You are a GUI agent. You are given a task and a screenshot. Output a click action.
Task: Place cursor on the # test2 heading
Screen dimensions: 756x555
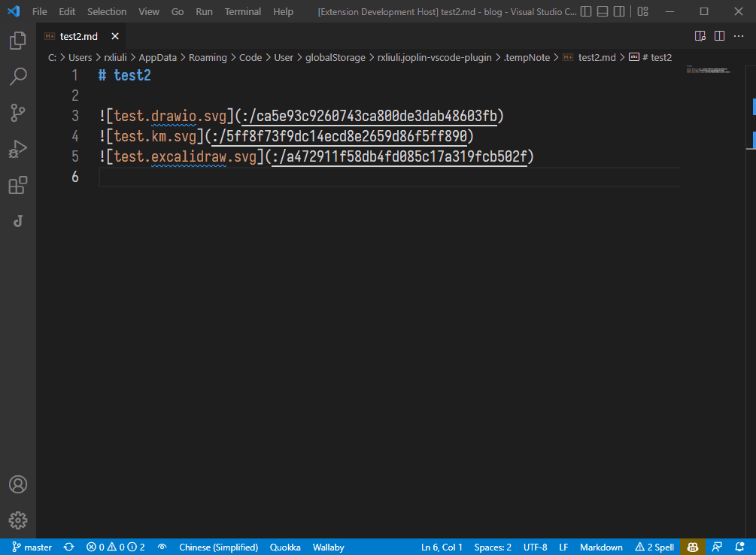tap(125, 76)
